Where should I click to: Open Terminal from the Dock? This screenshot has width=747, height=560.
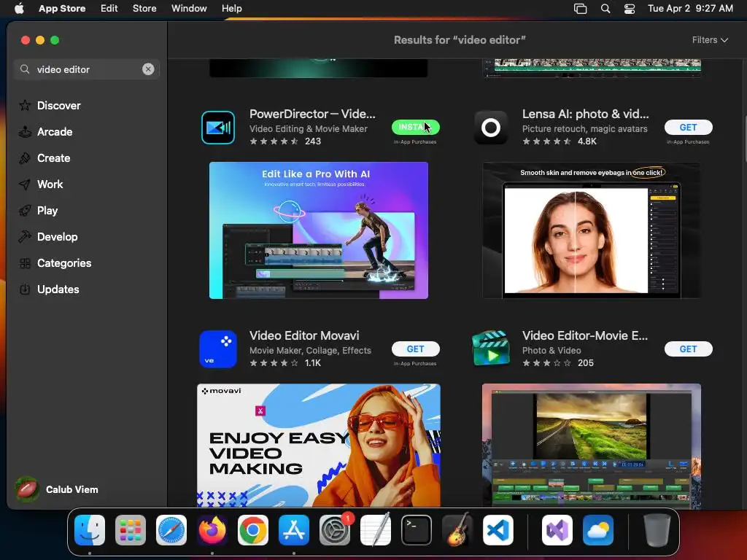tap(417, 530)
